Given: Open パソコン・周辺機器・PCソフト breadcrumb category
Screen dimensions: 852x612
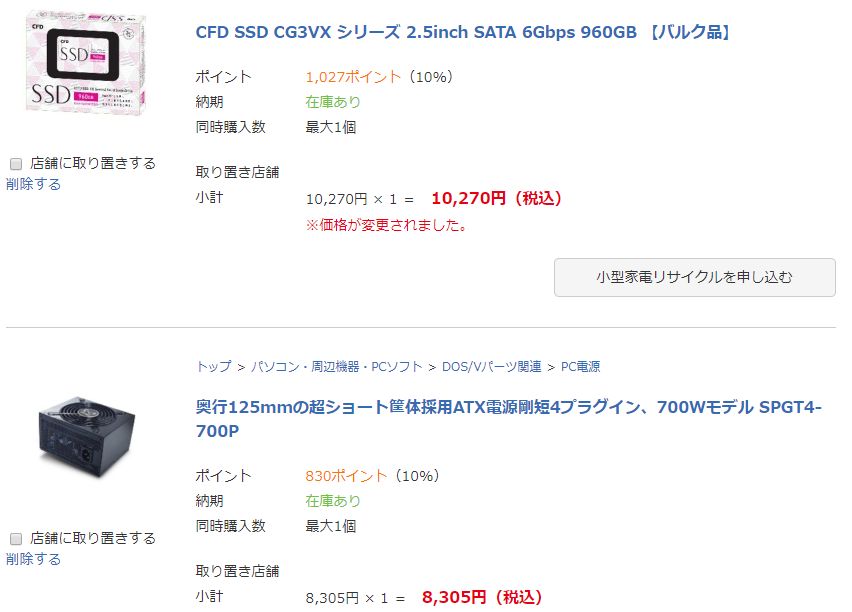Looking at the screenshot, I should [x=336, y=367].
